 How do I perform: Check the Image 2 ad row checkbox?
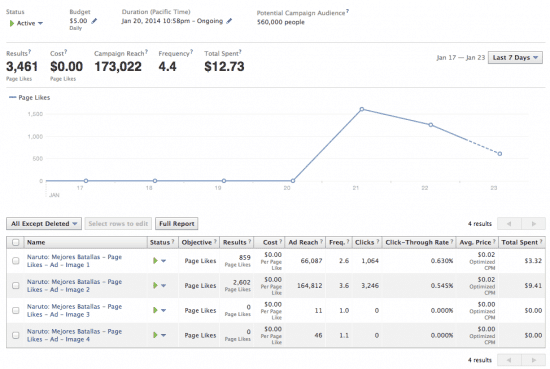(15, 286)
